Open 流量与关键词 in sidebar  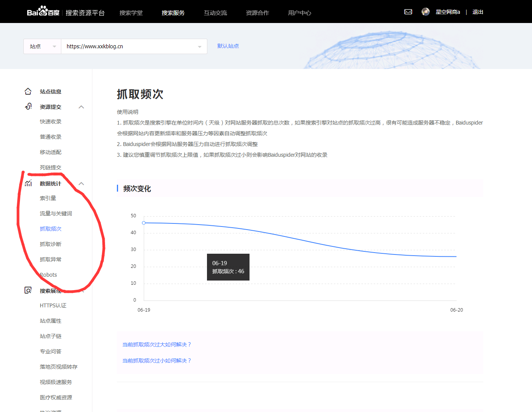(x=56, y=213)
